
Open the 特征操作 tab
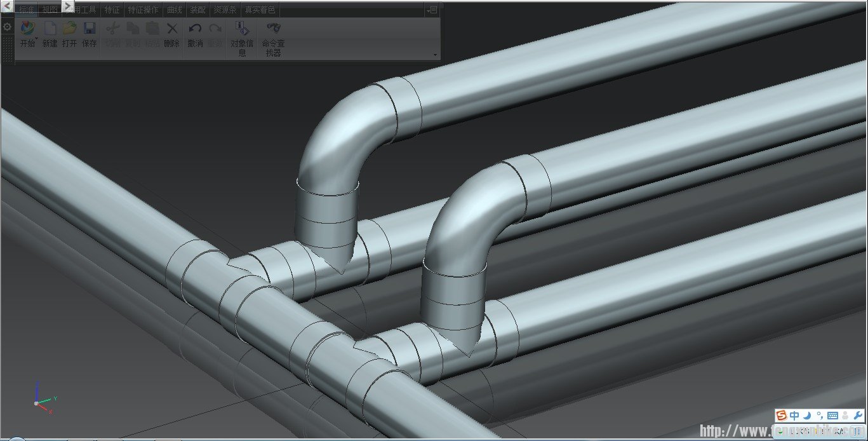click(x=143, y=10)
